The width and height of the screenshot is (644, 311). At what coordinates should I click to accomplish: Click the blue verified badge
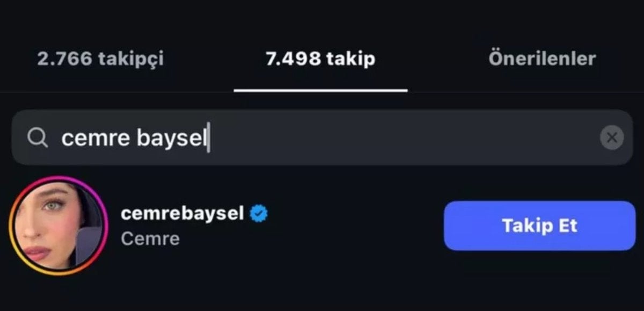260,213
